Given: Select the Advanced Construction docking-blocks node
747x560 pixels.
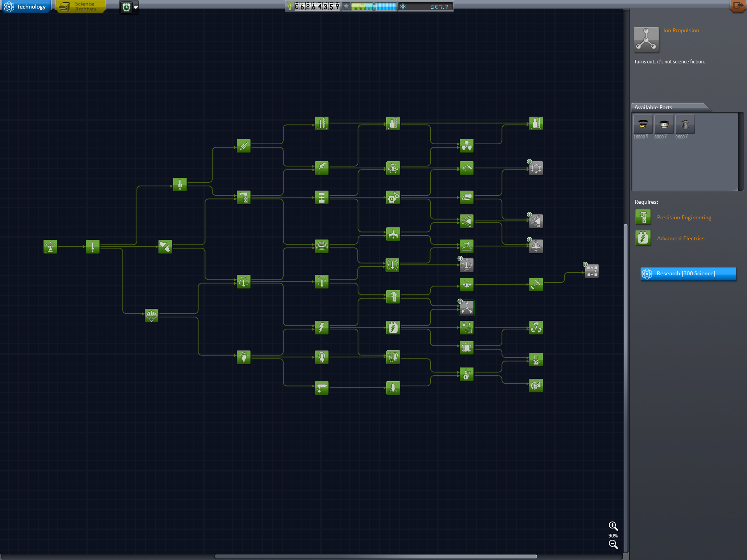Looking at the screenshot, I should point(321,197).
